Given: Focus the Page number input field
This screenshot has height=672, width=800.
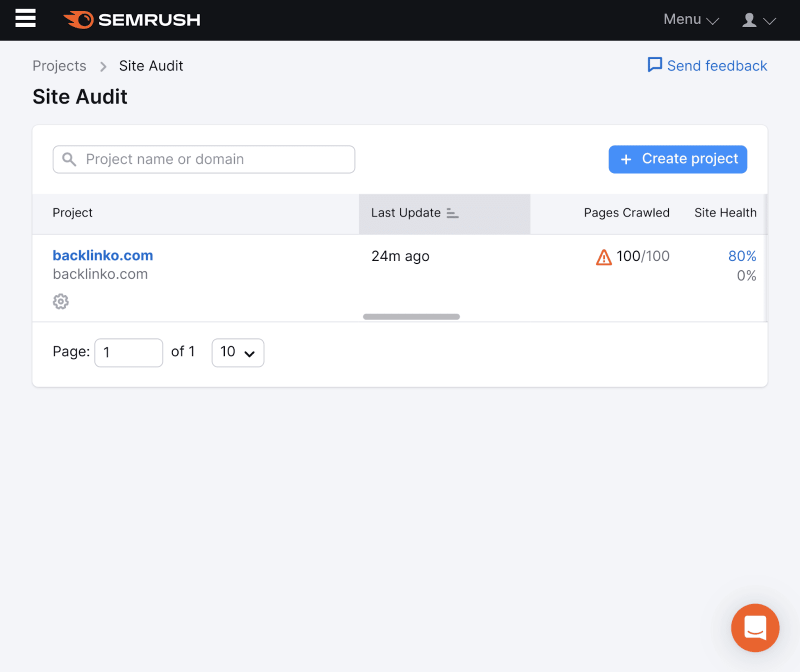Looking at the screenshot, I should click(x=129, y=353).
